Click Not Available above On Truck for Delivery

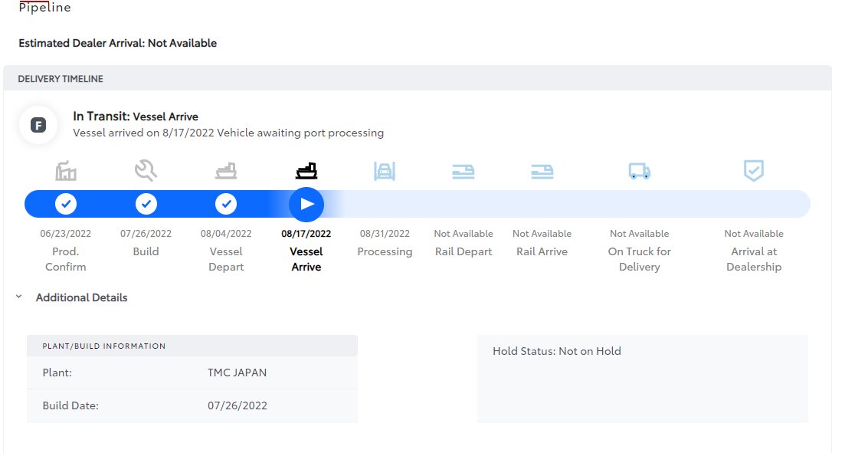click(640, 234)
